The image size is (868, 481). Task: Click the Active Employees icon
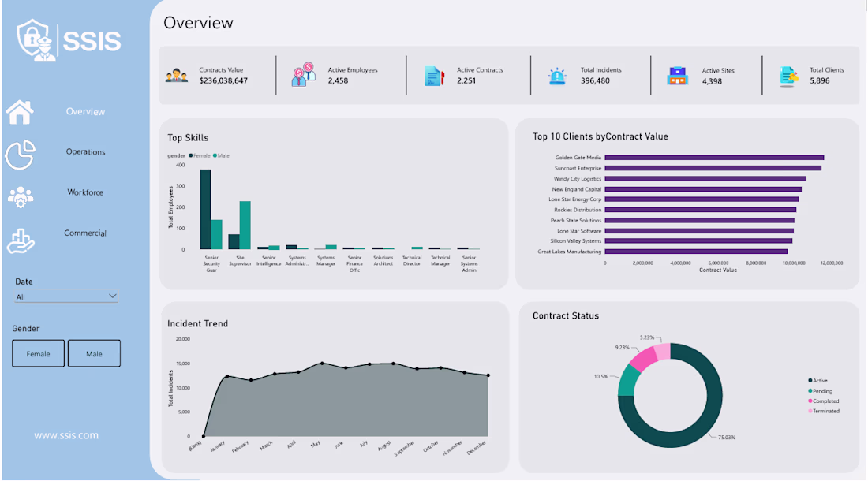click(x=303, y=75)
